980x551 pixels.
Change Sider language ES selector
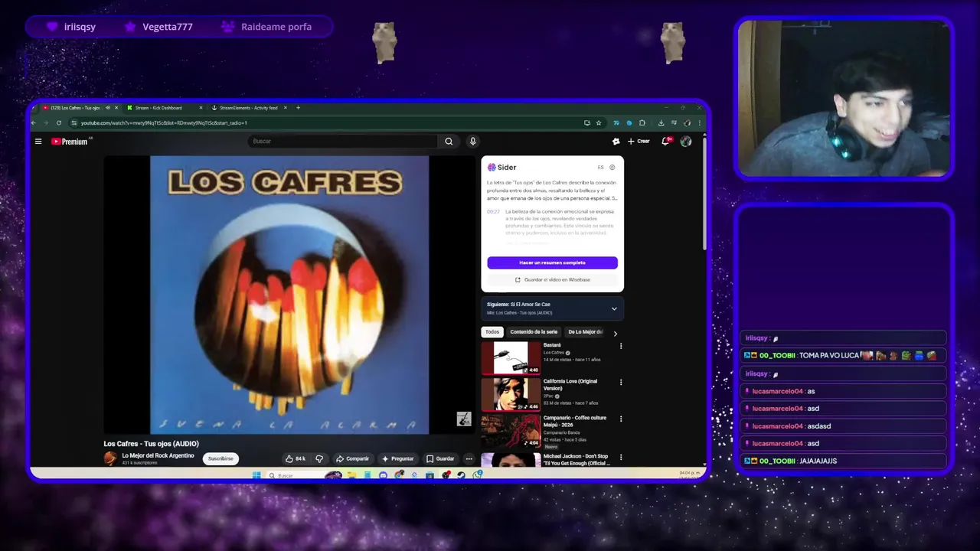pyautogui.click(x=600, y=167)
